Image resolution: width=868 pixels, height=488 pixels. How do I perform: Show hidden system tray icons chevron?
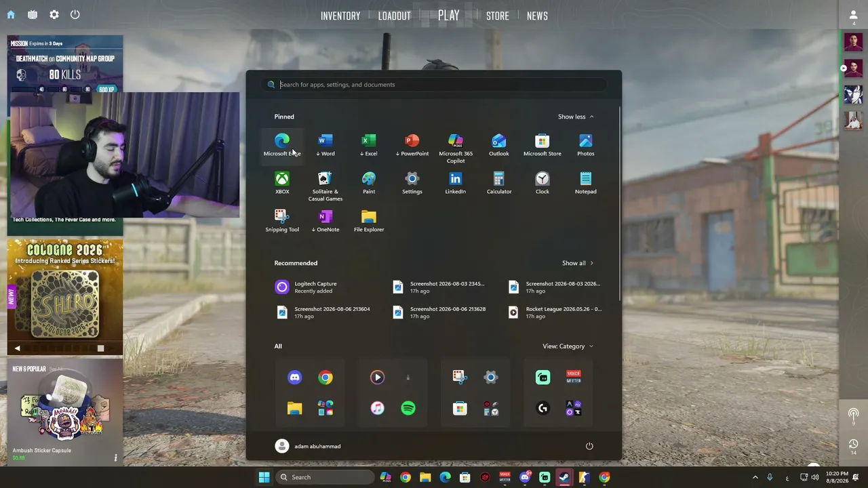(x=755, y=477)
